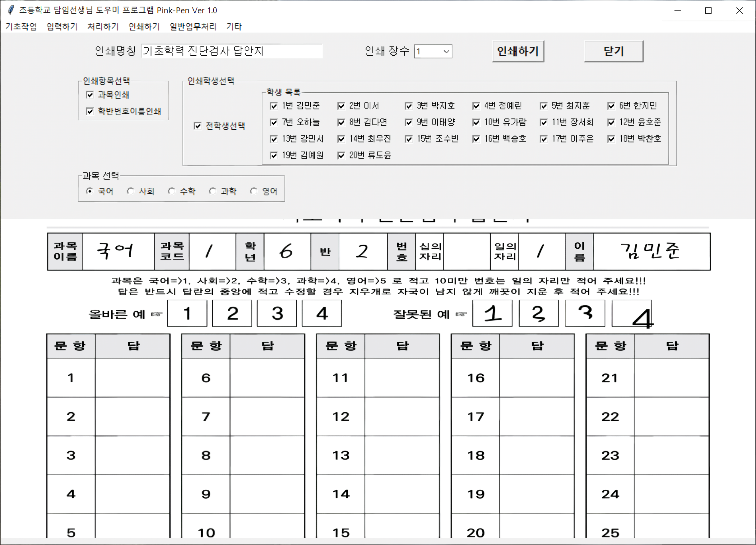Open the 일반업무처리 menu

[x=193, y=26]
